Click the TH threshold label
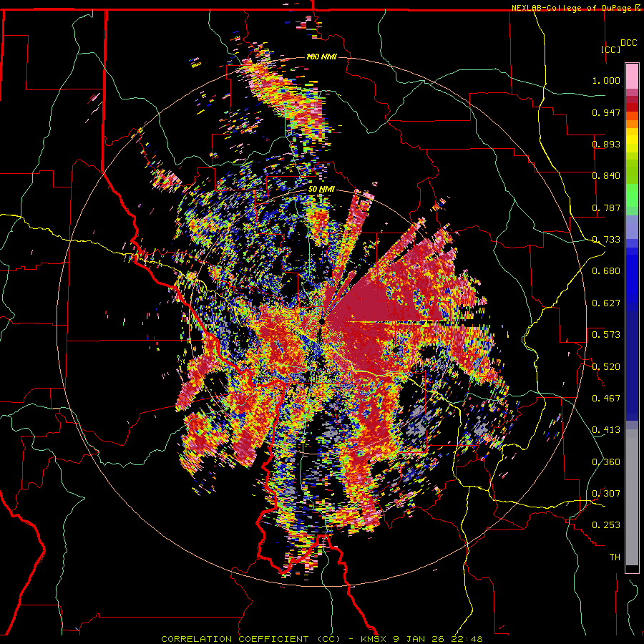This screenshot has height=644, width=644. pyautogui.click(x=615, y=557)
